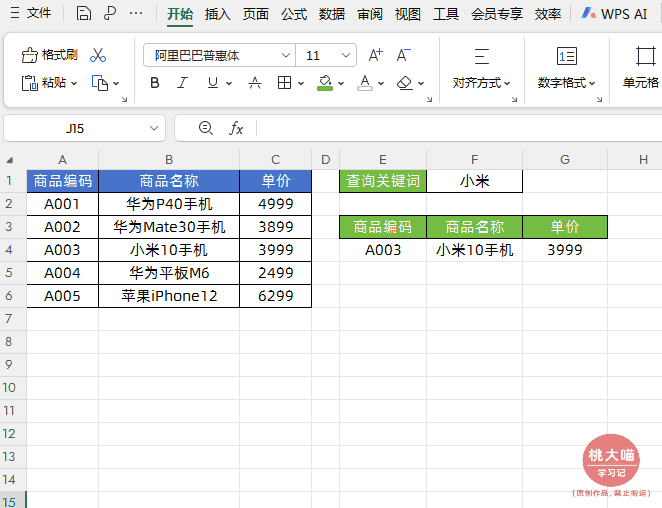Expand the font color dropdown arrow
The image size is (662, 508).
[x=381, y=84]
